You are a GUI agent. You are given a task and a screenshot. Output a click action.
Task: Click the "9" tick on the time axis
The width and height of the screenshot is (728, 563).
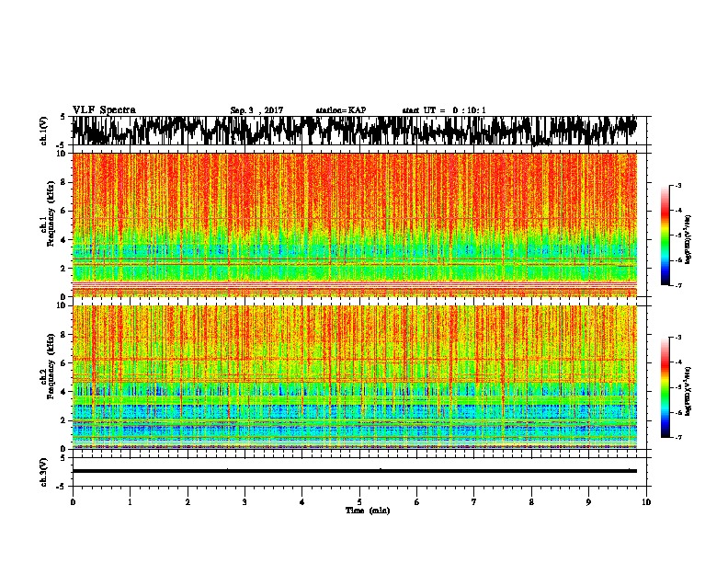coord(588,502)
